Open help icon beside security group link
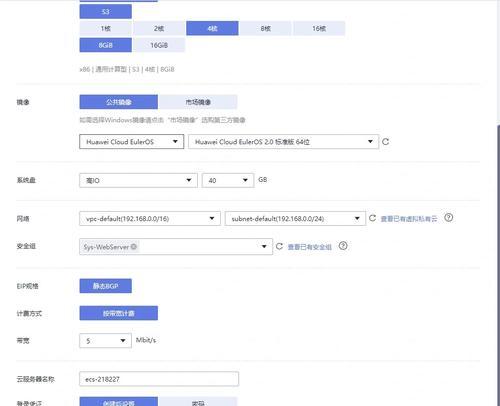The height and width of the screenshot is (406, 500). 343,246
